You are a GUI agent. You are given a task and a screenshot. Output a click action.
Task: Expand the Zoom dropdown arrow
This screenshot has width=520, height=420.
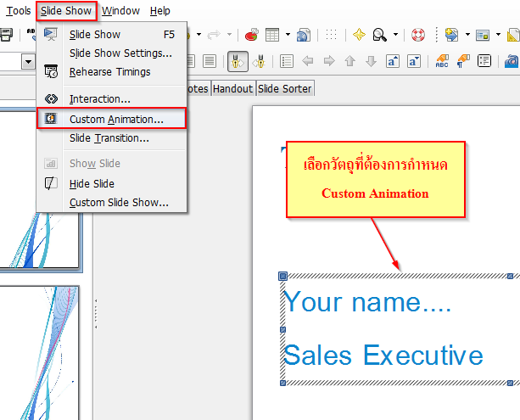point(395,35)
